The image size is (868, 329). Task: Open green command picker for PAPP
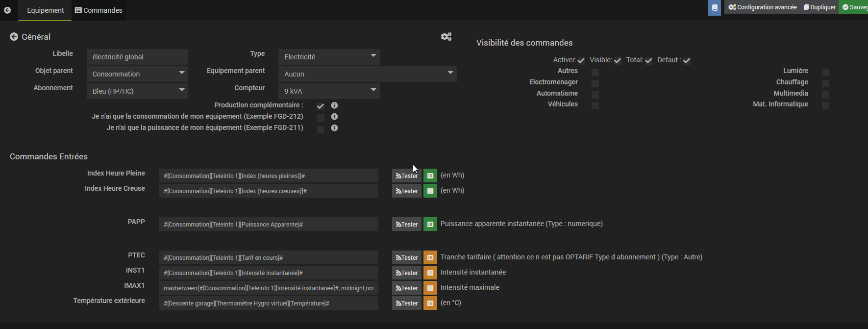click(x=430, y=224)
